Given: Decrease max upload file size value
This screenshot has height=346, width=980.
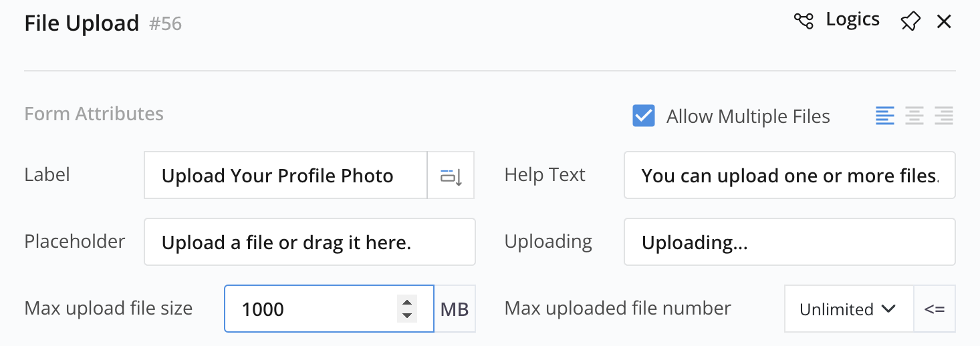Looking at the screenshot, I should [406, 316].
